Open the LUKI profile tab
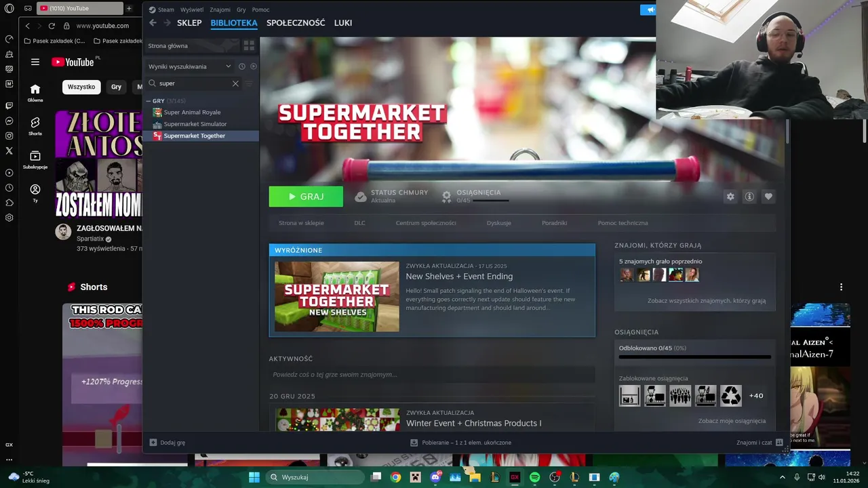This screenshot has height=488, width=868. click(x=343, y=22)
